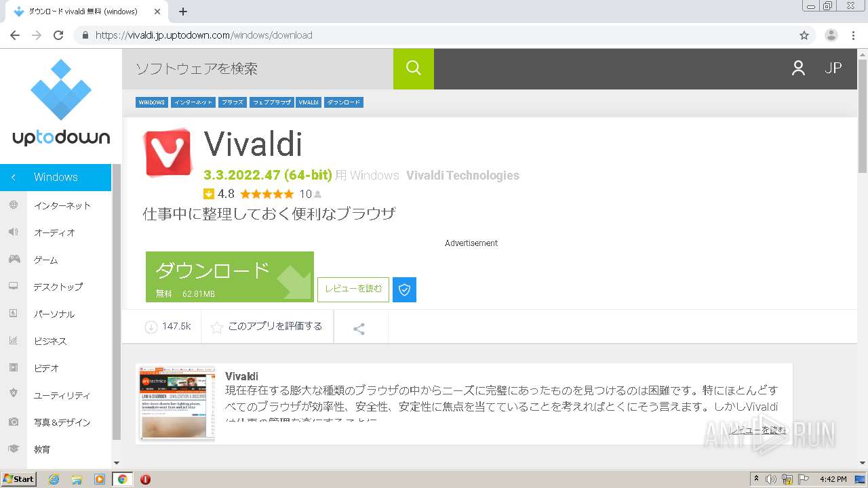Screen dimensions: 868x488
Task: Click the Vivaldi screenshot thumbnail
Action: coord(176,403)
